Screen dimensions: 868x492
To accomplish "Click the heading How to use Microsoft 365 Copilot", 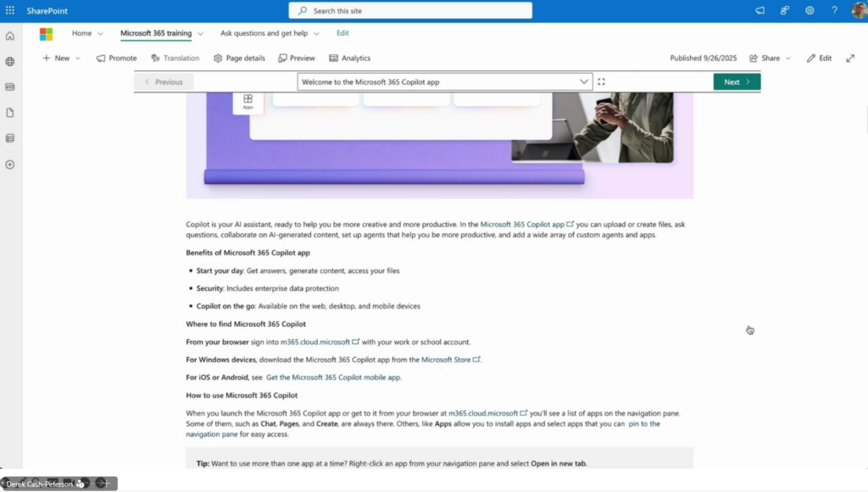I will pyautogui.click(x=242, y=395).
